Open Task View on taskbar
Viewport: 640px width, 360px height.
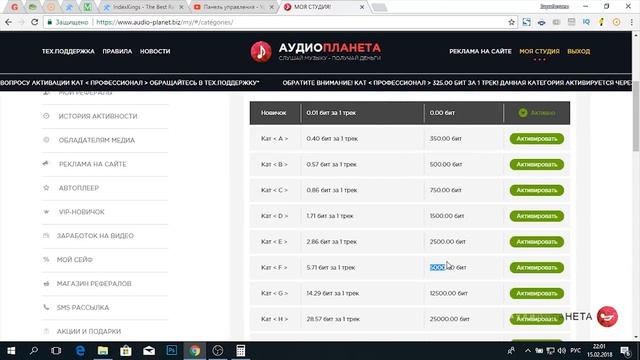click(x=56, y=351)
